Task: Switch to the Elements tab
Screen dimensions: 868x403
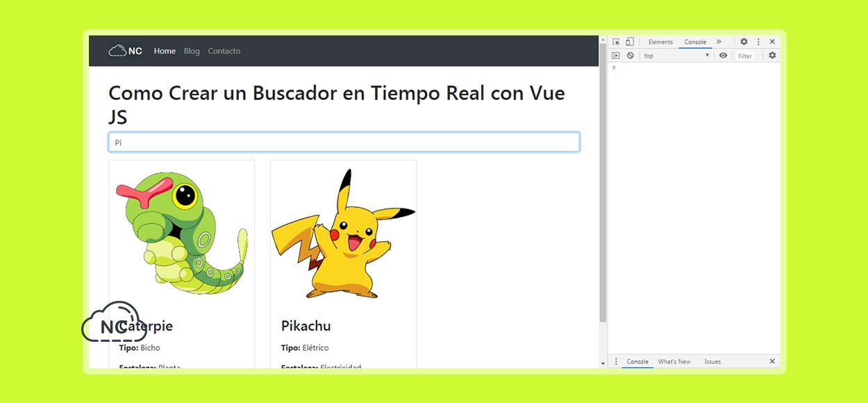Action: [x=660, y=42]
